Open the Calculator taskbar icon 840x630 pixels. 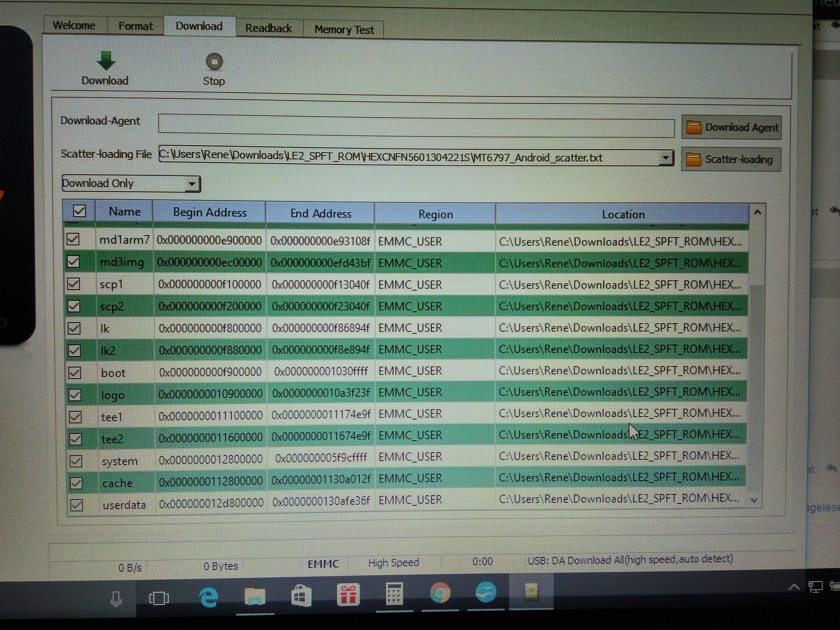[394, 594]
